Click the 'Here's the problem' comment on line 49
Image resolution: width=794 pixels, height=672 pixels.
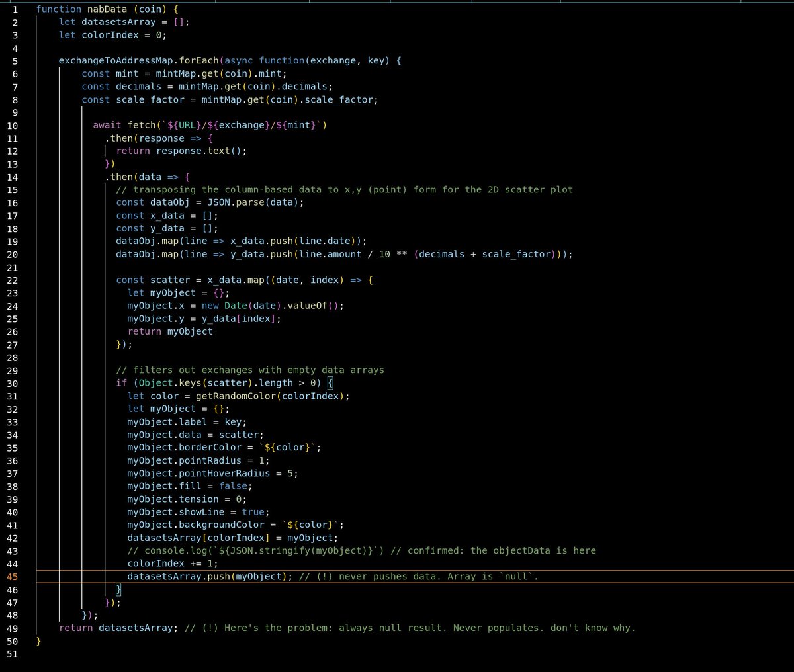tap(410, 628)
